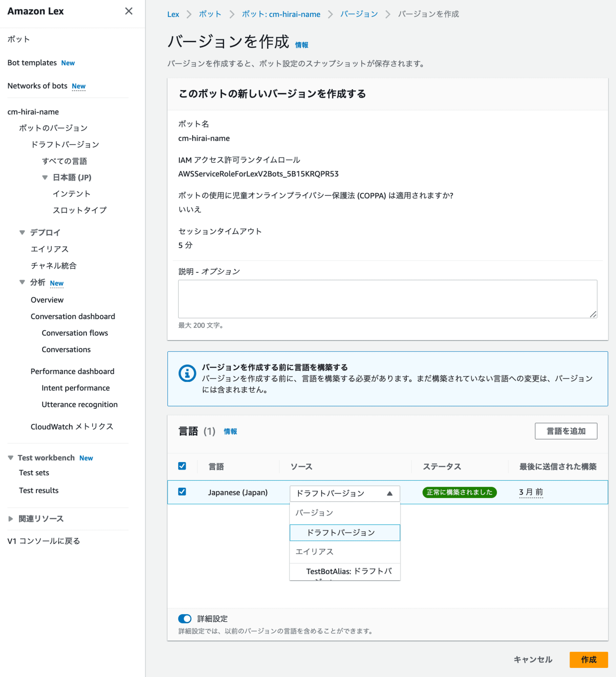Viewport: 616px width, 677px height.
Task: Open Overview under 分析
Action: pos(47,300)
